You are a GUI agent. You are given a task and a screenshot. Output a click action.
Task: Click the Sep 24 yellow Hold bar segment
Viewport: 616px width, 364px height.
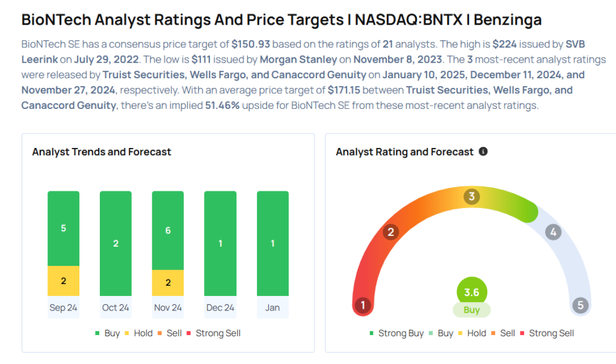[x=64, y=281]
